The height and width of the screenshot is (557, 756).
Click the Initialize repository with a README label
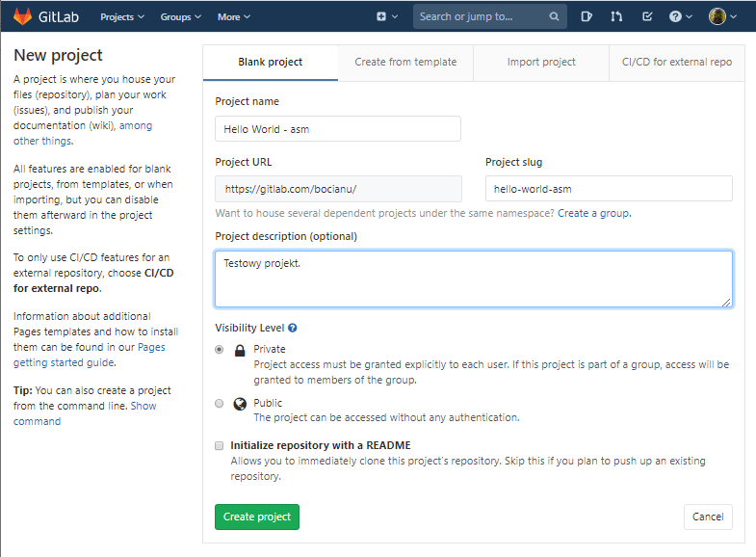pos(321,445)
